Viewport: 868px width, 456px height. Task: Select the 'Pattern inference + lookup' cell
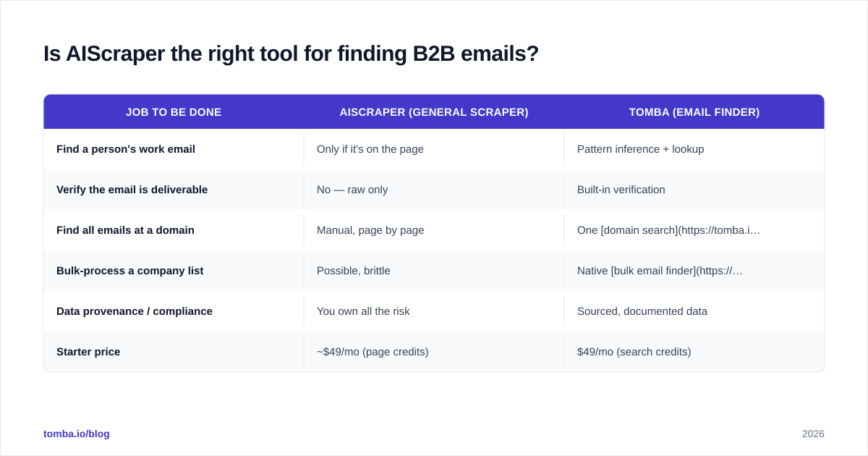click(x=694, y=149)
